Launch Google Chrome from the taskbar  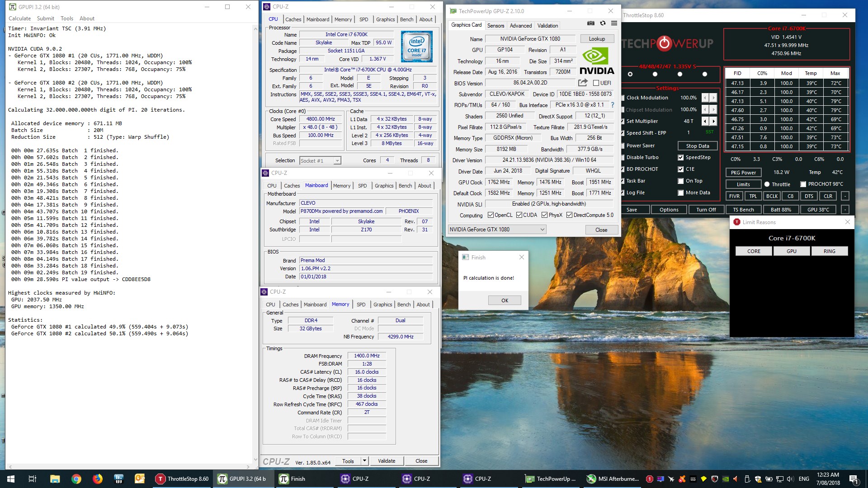pos(76,479)
